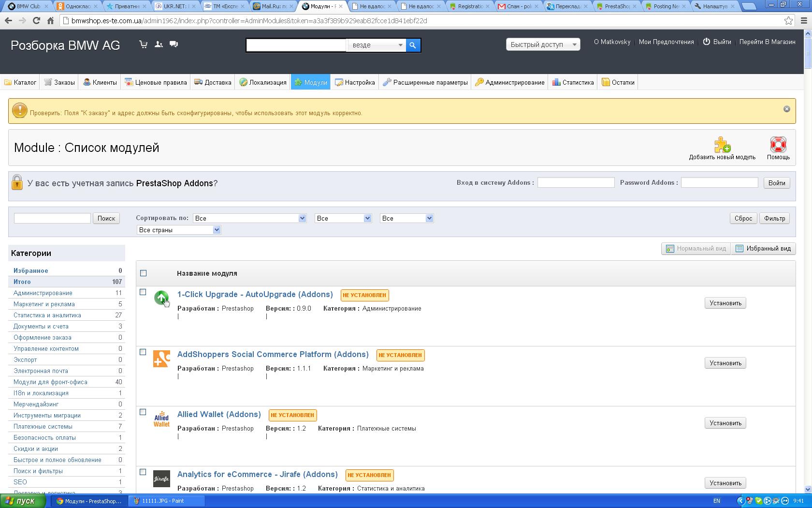
Task: Open the third 'Все' filter dropdown
Action: (406, 218)
